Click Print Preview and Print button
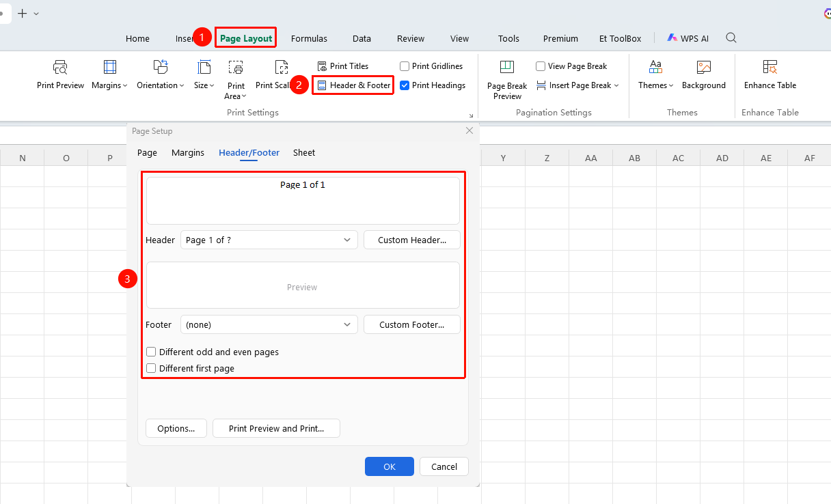The height and width of the screenshot is (504, 831). click(x=276, y=428)
